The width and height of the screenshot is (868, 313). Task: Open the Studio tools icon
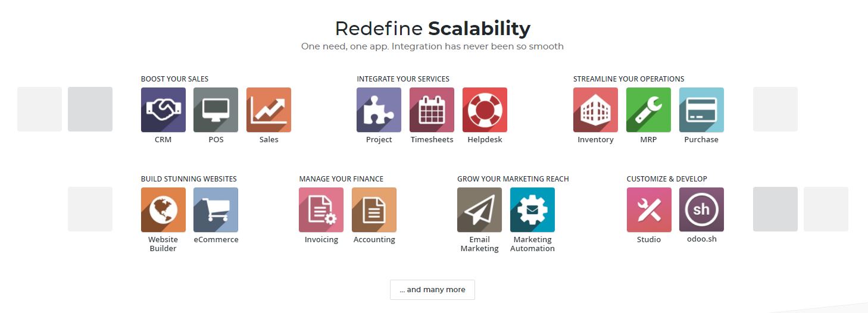click(x=649, y=209)
